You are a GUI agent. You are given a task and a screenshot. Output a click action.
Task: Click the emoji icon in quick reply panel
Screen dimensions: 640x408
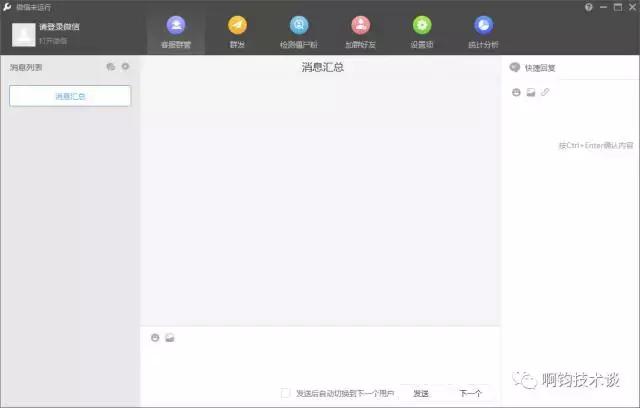click(516, 93)
